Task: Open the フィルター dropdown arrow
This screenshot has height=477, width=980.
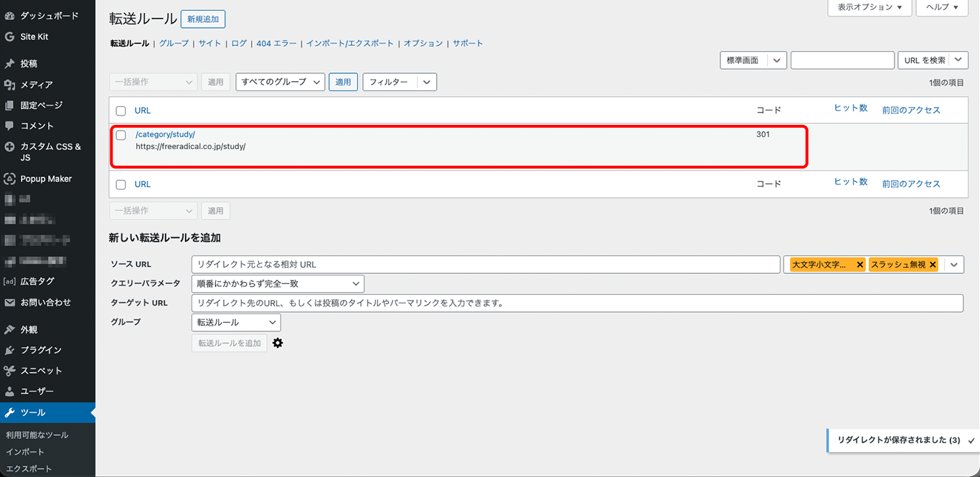Action: [x=427, y=82]
